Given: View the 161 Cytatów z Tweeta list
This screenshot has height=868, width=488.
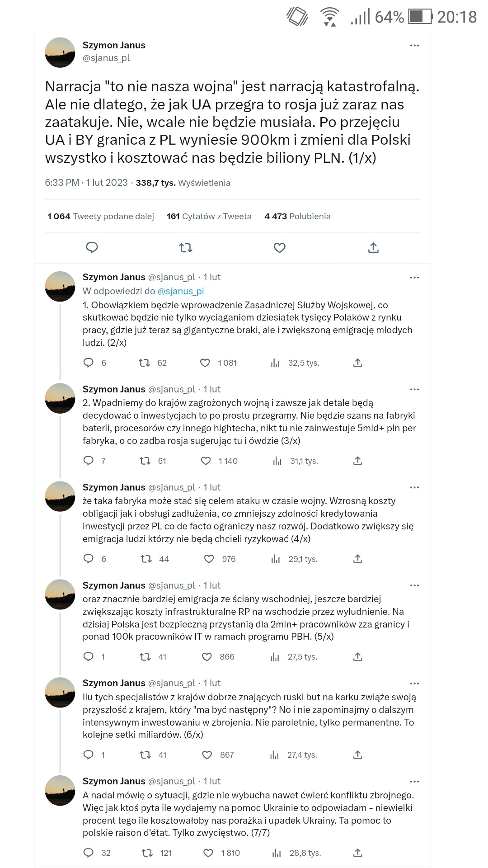Looking at the screenshot, I should click(x=209, y=217).
